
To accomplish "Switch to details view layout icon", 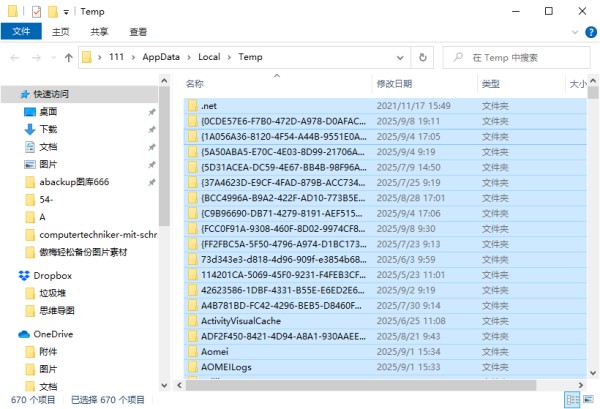I will click(572, 400).
